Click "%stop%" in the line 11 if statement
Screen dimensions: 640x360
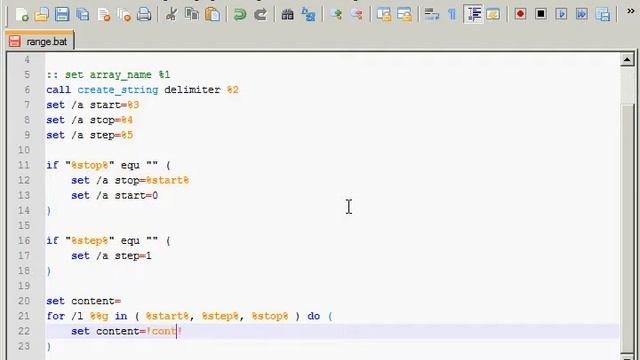(x=90, y=165)
